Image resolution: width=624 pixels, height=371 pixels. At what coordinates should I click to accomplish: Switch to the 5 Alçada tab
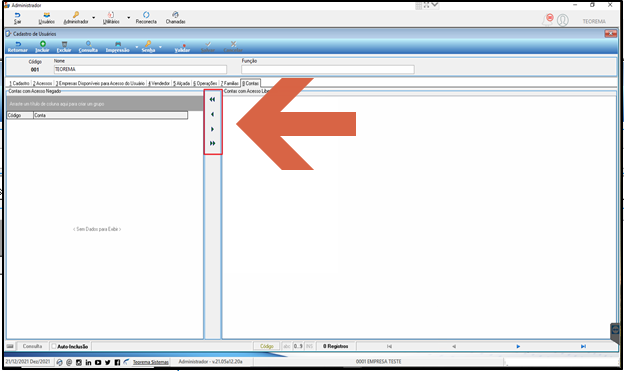(x=181, y=83)
